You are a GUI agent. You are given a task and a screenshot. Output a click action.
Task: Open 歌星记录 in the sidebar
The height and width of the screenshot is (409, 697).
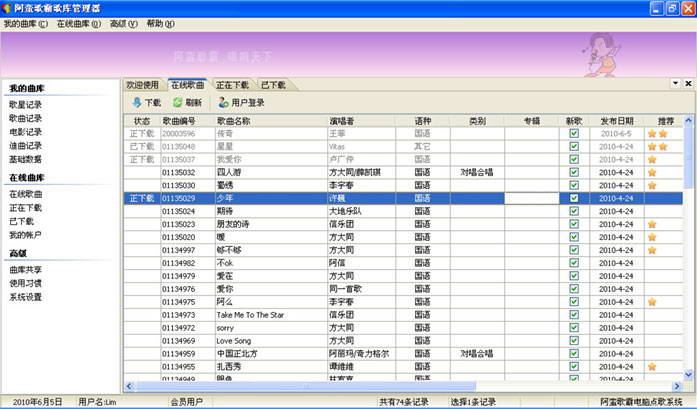pos(25,104)
